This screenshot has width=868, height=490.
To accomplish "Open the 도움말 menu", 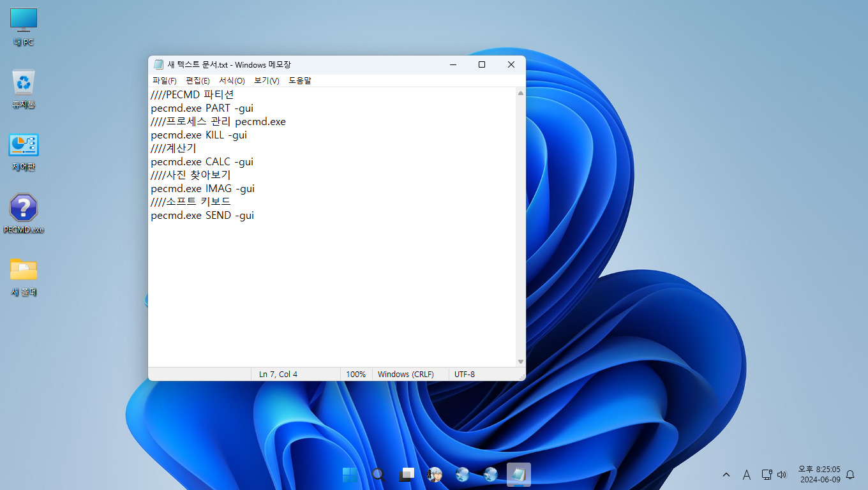I will 300,80.
